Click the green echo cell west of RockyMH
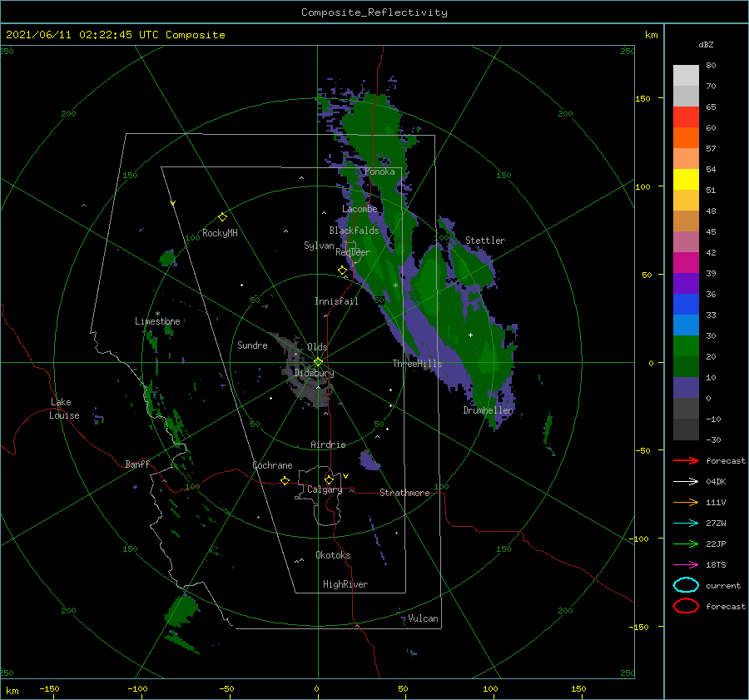749x700 pixels. [167, 258]
